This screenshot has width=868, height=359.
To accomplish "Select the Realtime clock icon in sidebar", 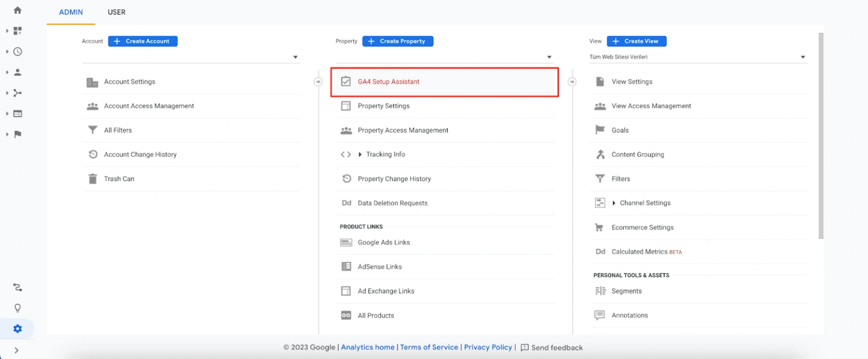I will pyautogui.click(x=17, y=51).
